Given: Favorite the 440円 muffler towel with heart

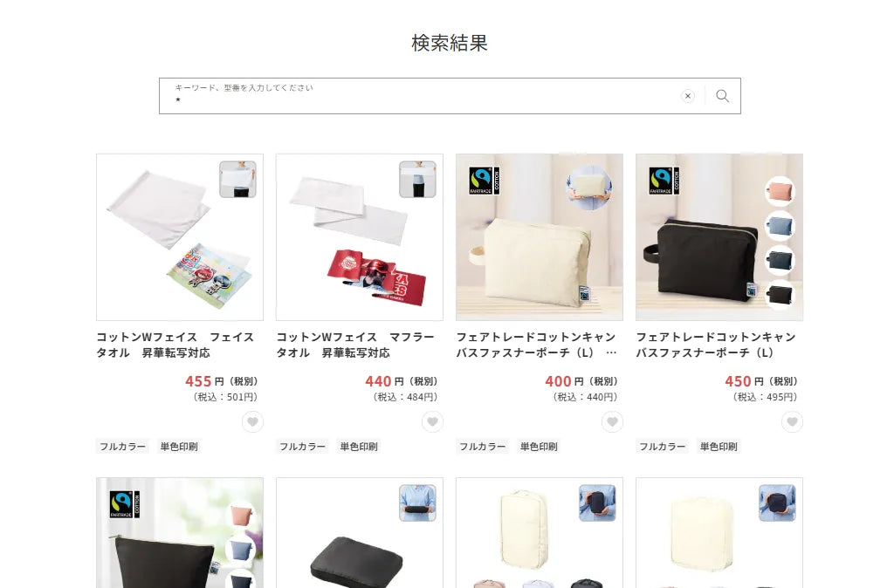Looking at the screenshot, I should tap(432, 421).
